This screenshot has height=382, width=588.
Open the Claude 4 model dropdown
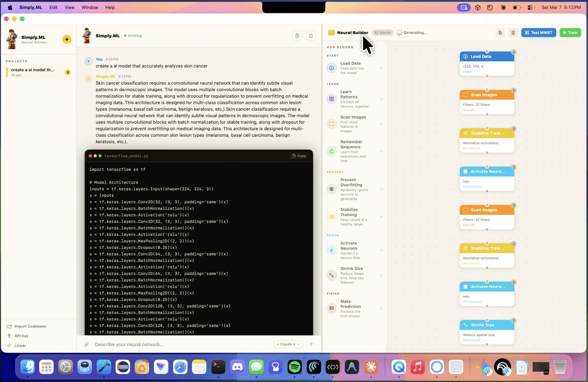[288, 344]
